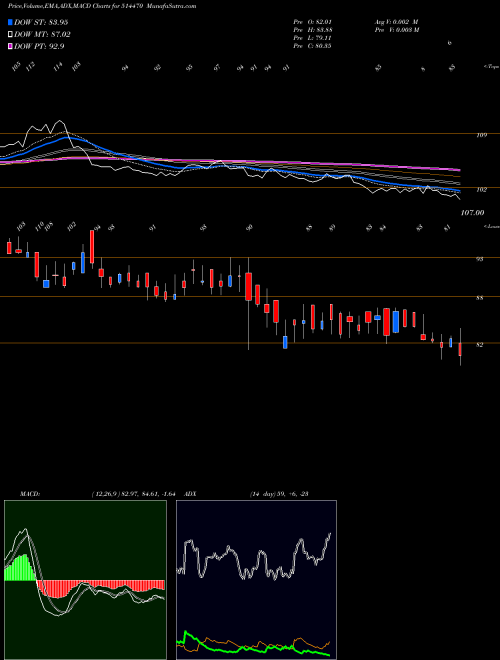The width and height of the screenshot is (500, 660).
Task: Click the 'Pre C: 80.35' close value
Action: coord(312,46)
